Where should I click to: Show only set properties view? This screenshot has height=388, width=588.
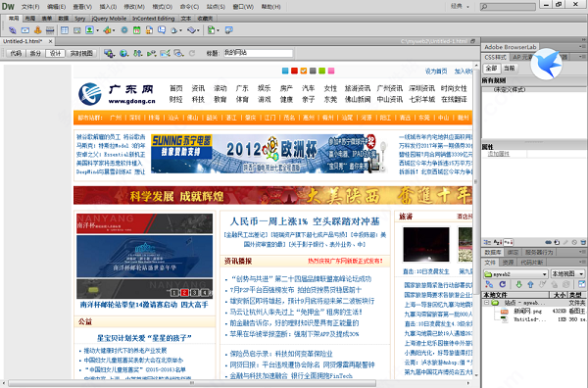tap(508, 243)
